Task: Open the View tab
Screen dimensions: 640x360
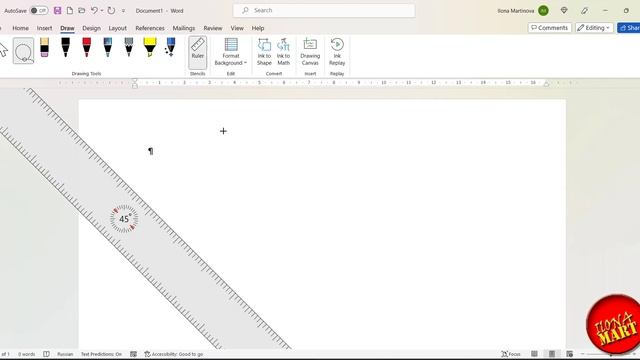Action: [x=237, y=28]
